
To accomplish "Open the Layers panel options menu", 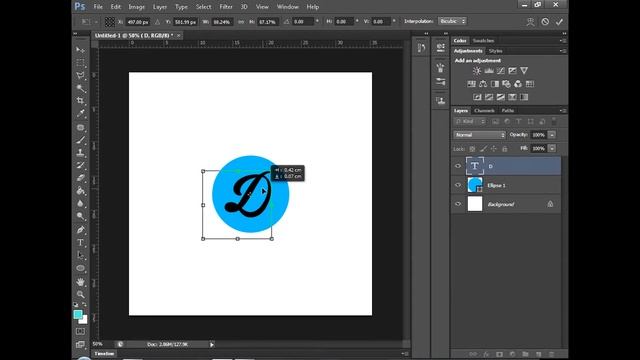I will 563,111.
